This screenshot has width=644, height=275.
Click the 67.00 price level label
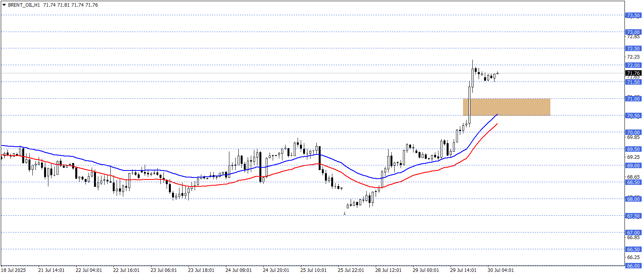(x=633, y=232)
